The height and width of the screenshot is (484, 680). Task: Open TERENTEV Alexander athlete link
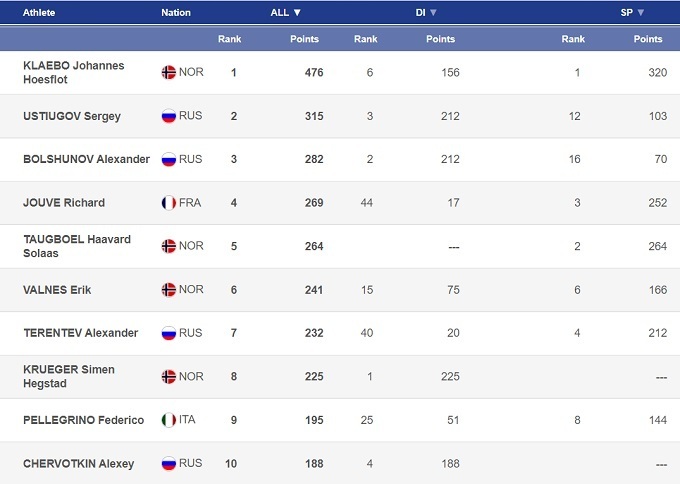coord(80,333)
